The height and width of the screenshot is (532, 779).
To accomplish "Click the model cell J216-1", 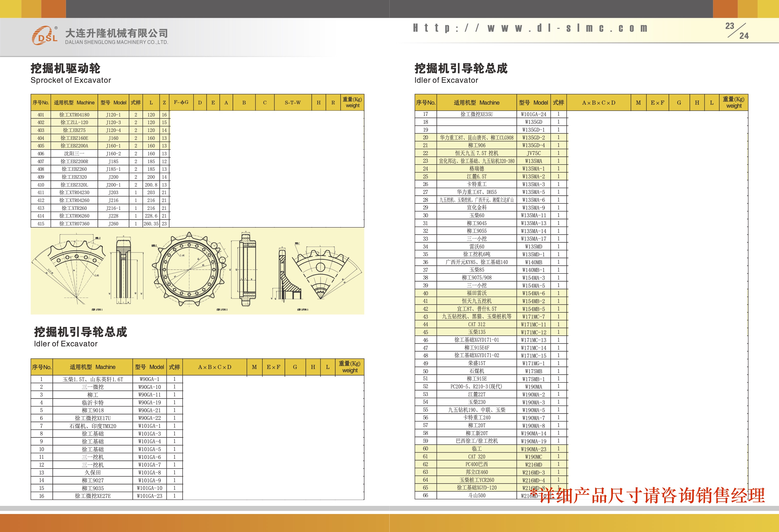I will tap(113, 208).
